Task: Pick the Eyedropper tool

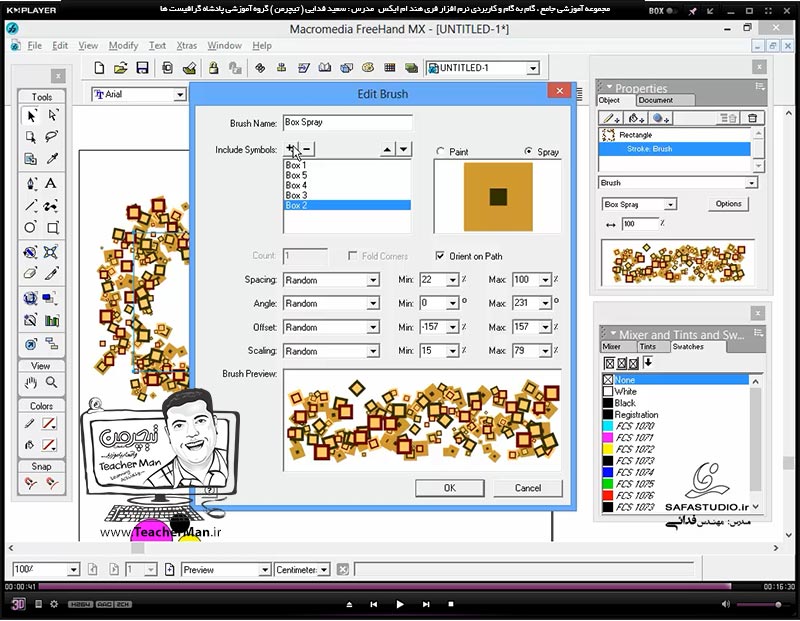Action: tap(52, 159)
